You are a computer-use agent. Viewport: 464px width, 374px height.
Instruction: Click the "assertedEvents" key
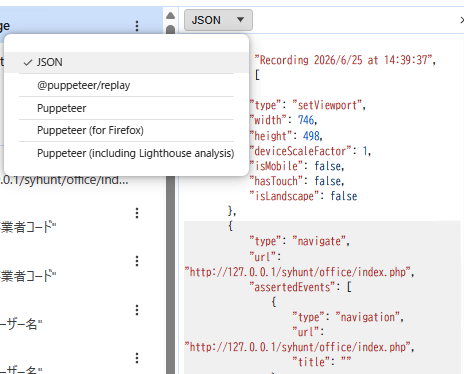[292, 287]
